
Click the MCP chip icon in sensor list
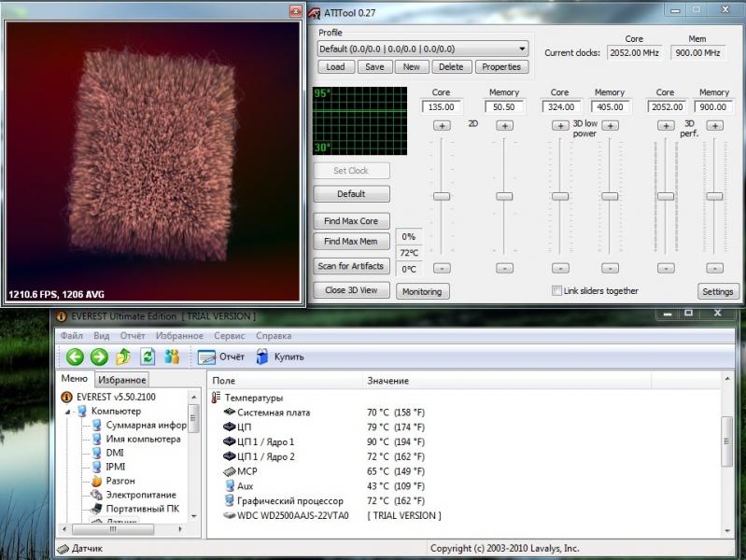coord(230,471)
